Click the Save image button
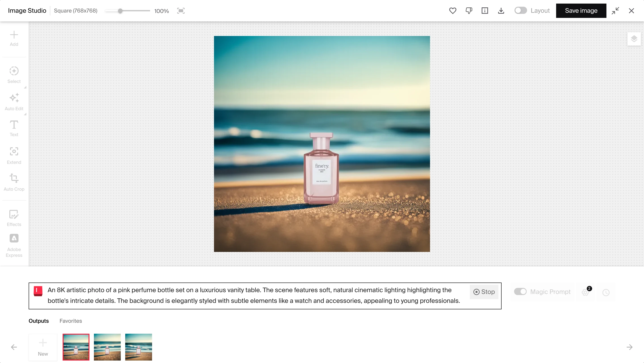Screen dimensions: 644x363 point(581,11)
